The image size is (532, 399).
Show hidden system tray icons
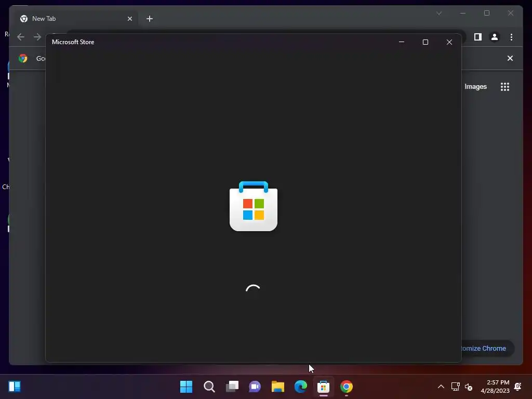441,387
